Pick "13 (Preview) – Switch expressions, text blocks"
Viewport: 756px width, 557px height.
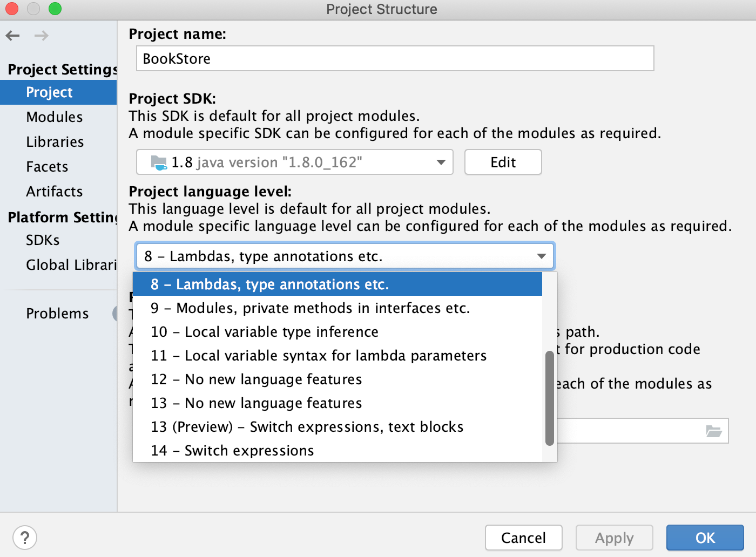pyautogui.click(x=307, y=426)
